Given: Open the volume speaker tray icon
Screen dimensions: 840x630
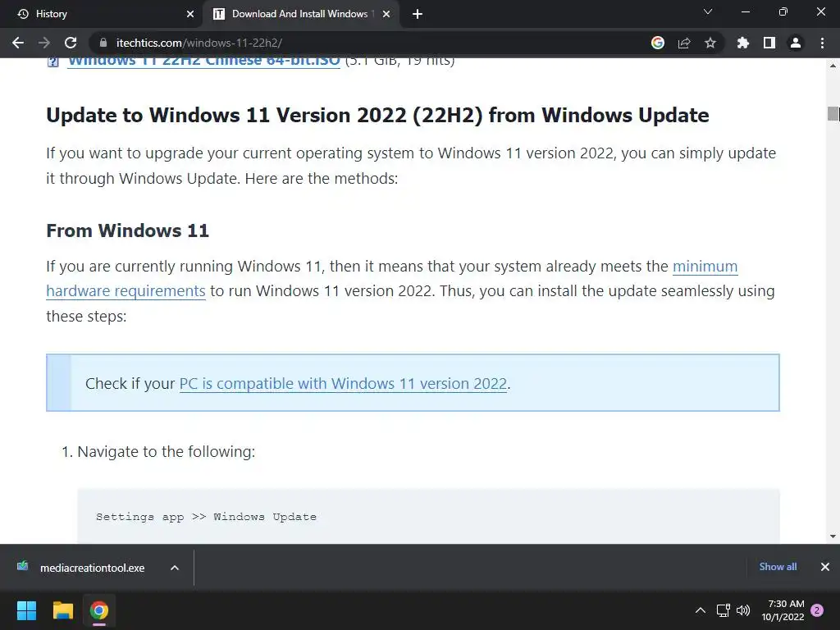Looking at the screenshot, I should pos(743,610).
